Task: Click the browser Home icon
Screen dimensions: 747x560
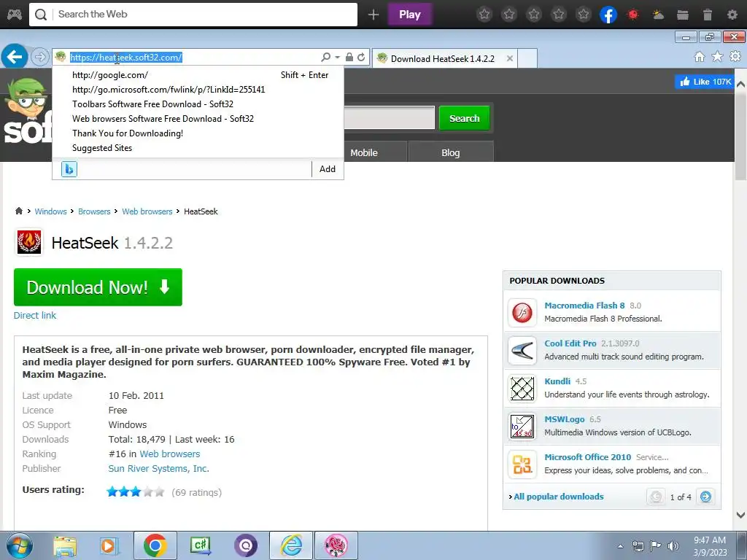Action: point(700,57)
